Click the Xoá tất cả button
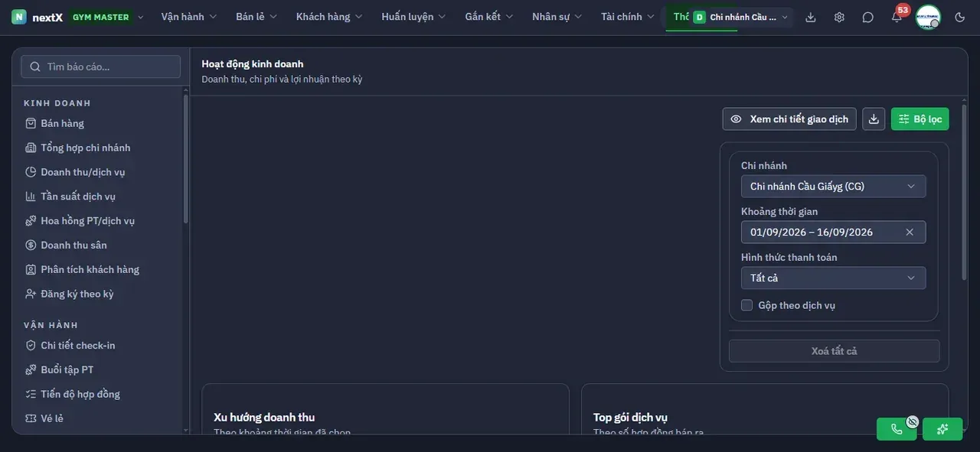The image size is (980, 452). [835, 351]
